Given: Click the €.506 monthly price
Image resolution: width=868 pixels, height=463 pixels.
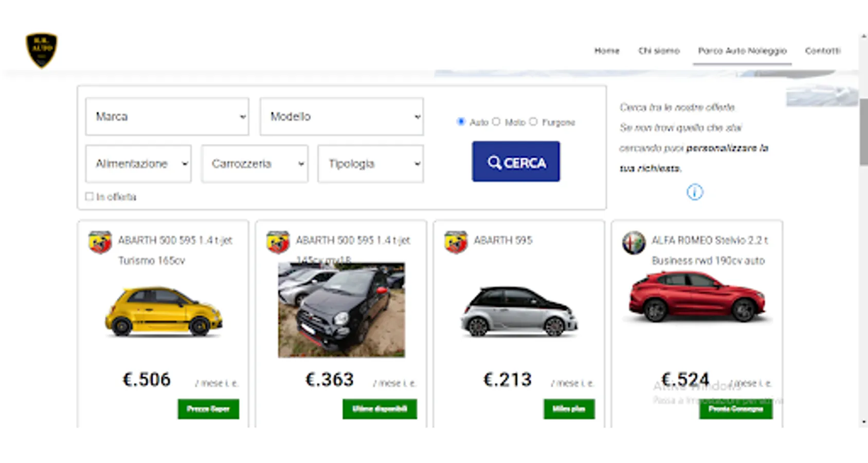Looking at the screenshot, I should (x=147, y=380).
